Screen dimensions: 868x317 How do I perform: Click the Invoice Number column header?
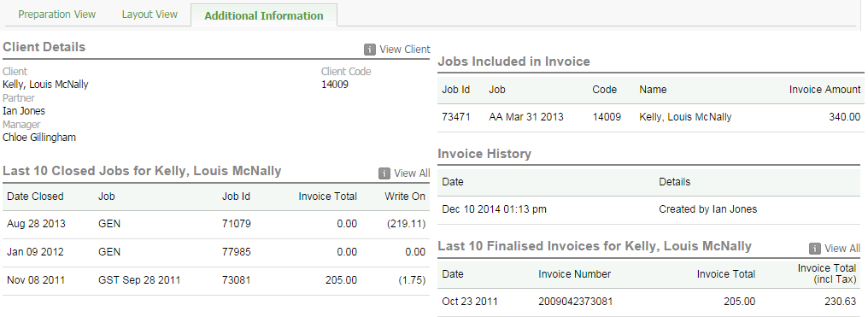(575, 274)
